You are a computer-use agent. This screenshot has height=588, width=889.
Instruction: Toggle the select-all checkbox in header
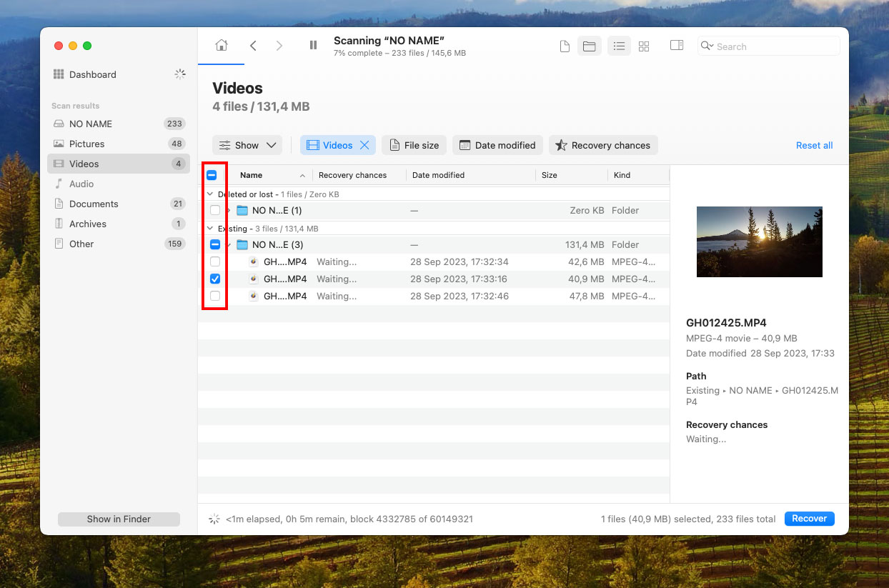(x=212, y=175)
